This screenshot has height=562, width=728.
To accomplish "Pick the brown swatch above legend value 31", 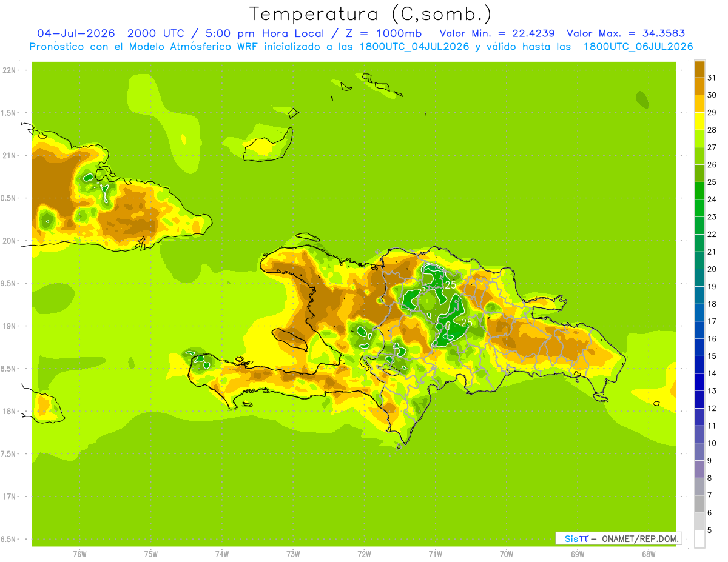I will [x=699, y=69].
